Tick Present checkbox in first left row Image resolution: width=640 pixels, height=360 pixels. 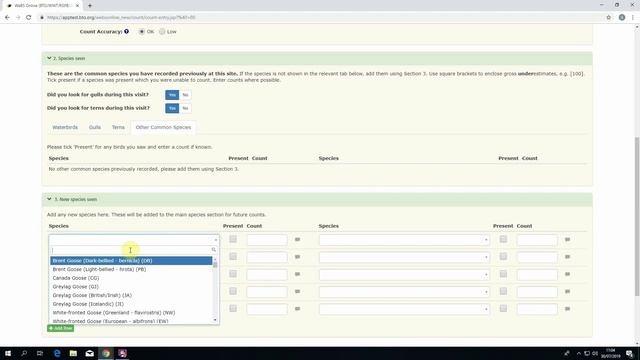pos(233,239)
